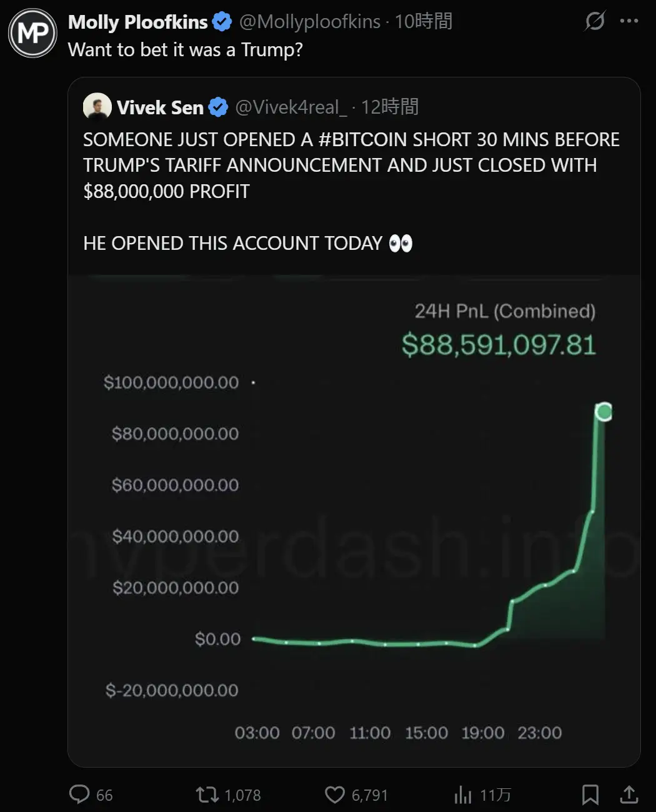656x812 pixels.
Task: Open the @Vivek4real_ handle link
Action: (291, 107)
